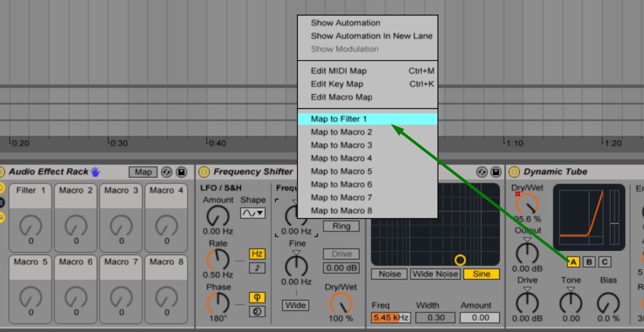The height and width of the screenshot is (332, 644).
Task: Click the yellow filter circle on the XY display
Action: click(460, 260)
